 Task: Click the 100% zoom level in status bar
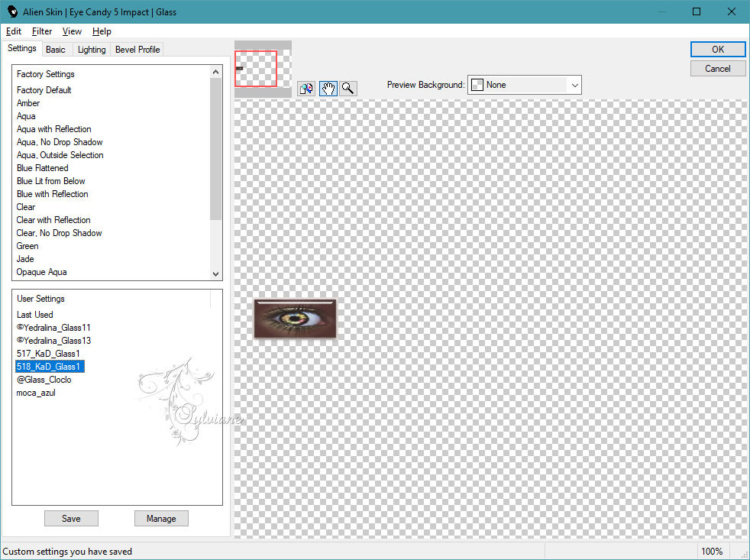coord(711,551)
